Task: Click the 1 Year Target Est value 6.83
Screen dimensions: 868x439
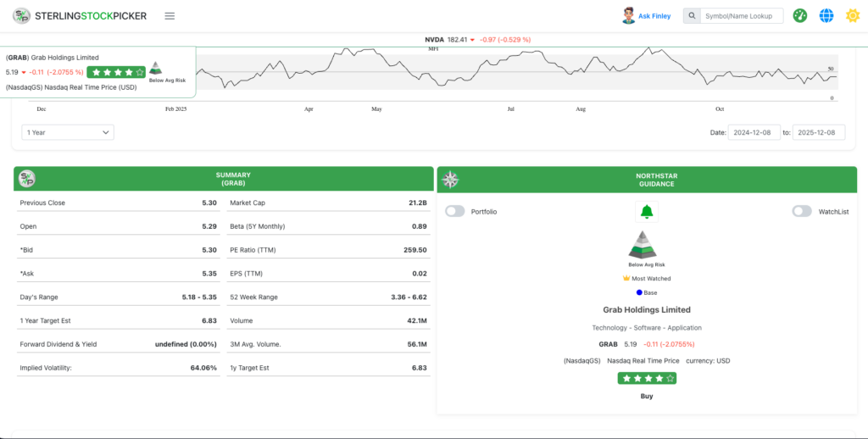Action: pos(209,320)
